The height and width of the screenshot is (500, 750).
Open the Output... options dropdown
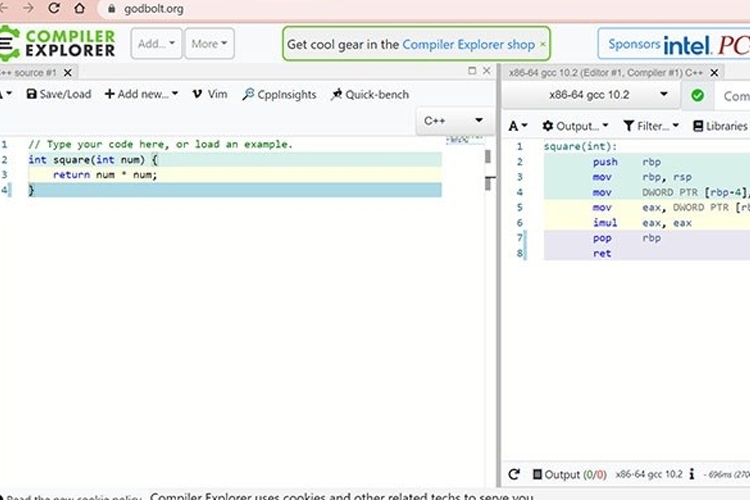point(575,126)
